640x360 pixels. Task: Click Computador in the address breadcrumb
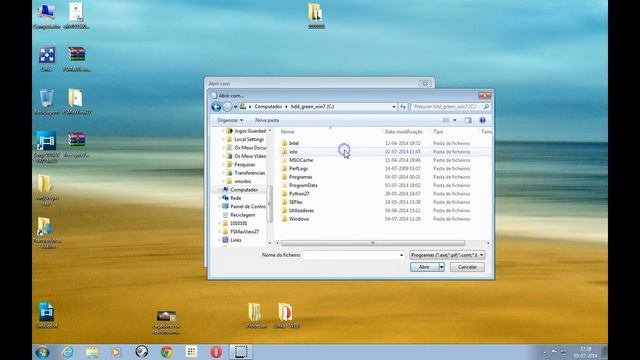(x=268, y=107)
